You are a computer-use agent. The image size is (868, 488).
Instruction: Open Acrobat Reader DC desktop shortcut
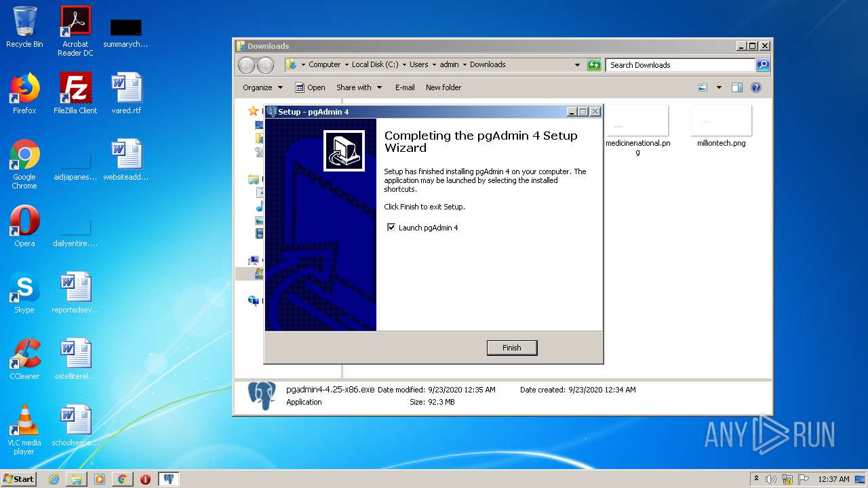coord(75,31)
